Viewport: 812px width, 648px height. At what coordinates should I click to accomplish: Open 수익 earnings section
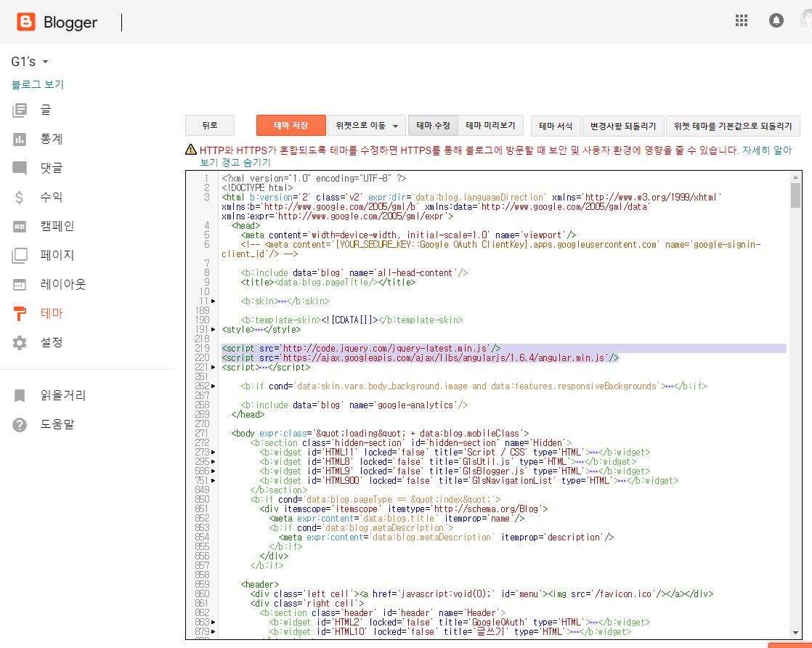click(52, 197)
